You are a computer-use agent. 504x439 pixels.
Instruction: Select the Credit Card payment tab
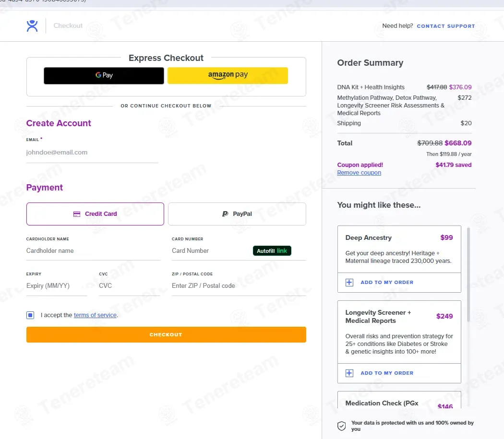[x=95, y=214]
